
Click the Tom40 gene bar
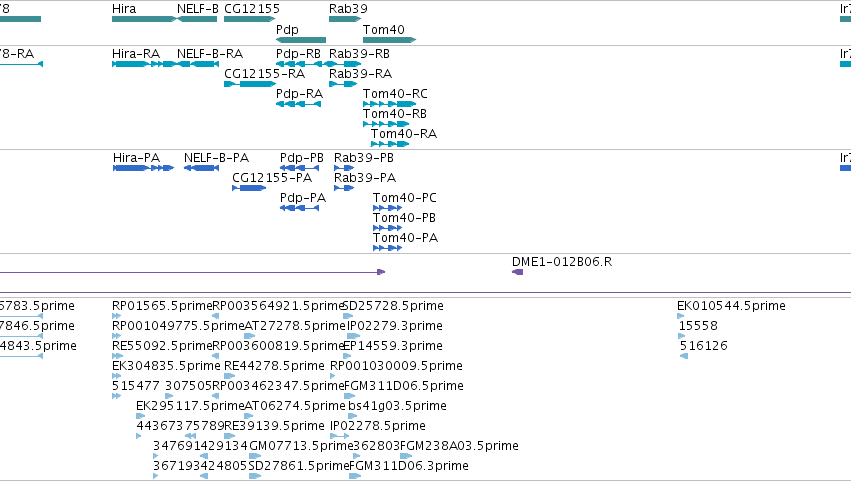click(x=390, y=40)
